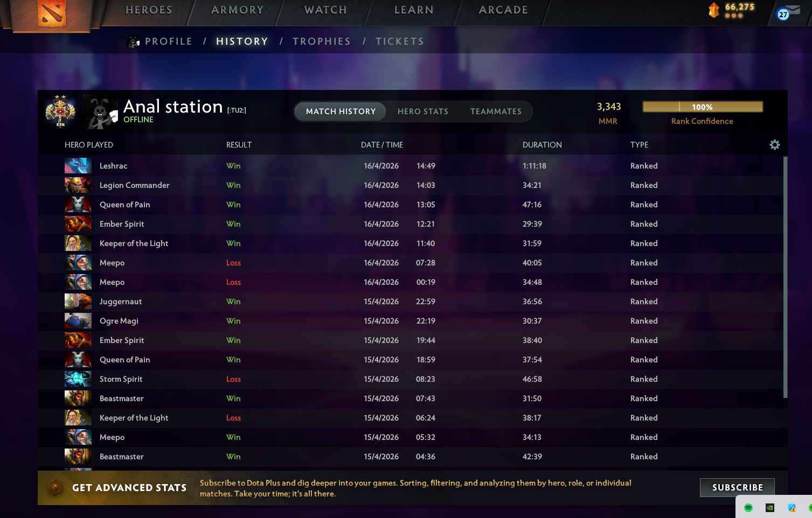Click the Anal station player name
This screenshot has height=518, width=812.
point(173,107)
